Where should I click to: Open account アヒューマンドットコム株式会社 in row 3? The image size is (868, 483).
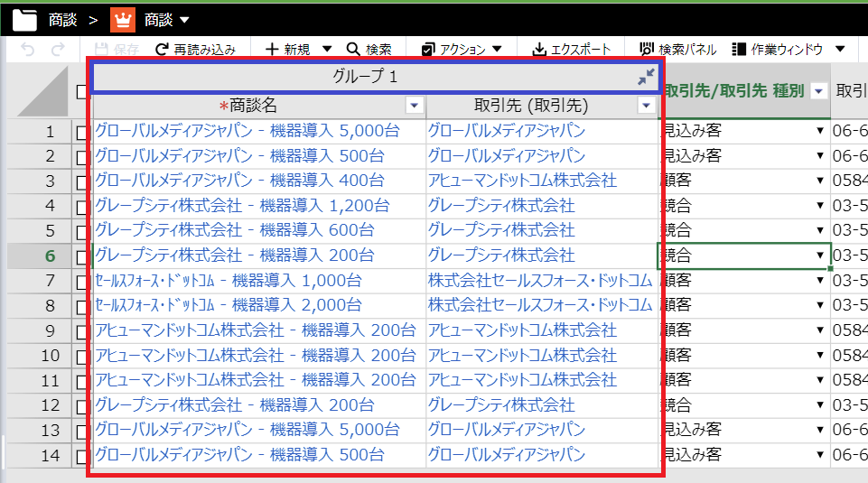tap(523, 181)
